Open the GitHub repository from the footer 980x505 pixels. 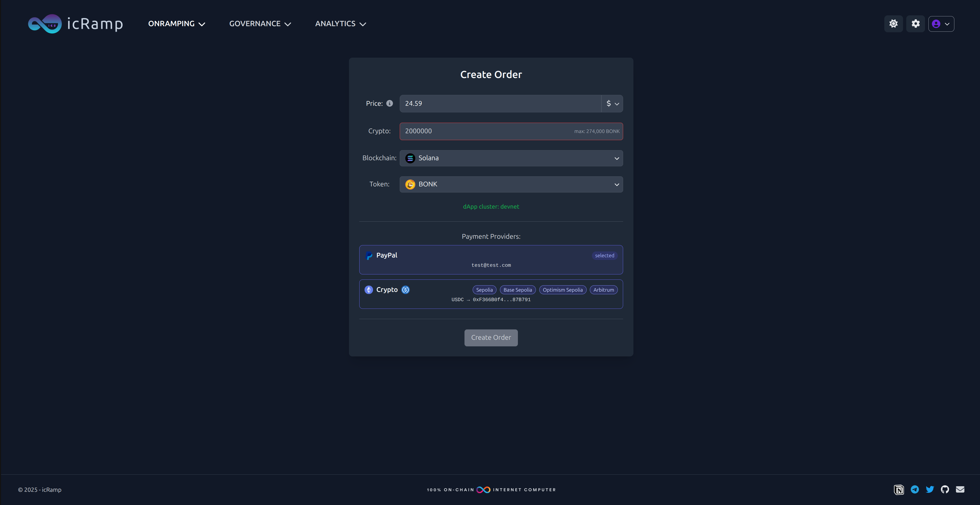tap(945, 490)
